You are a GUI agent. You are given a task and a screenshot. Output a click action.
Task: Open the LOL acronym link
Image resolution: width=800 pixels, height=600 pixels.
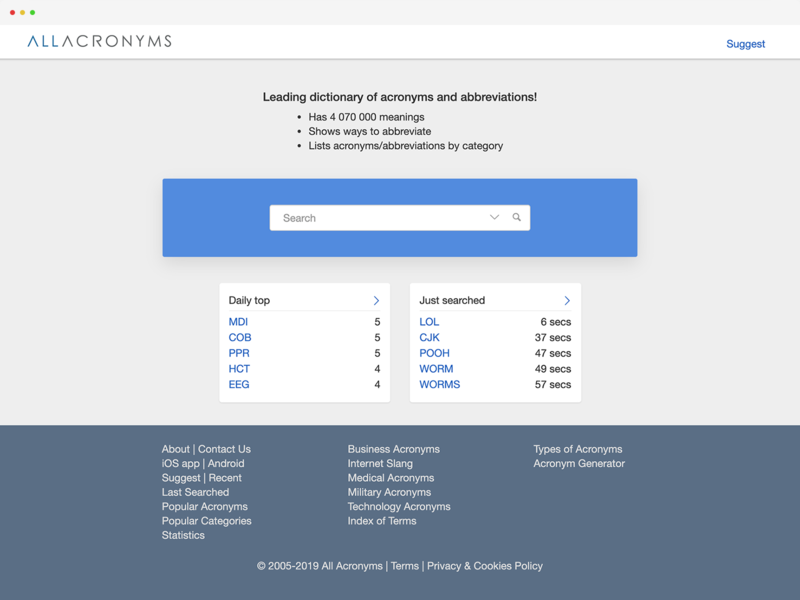pos(429,322)
